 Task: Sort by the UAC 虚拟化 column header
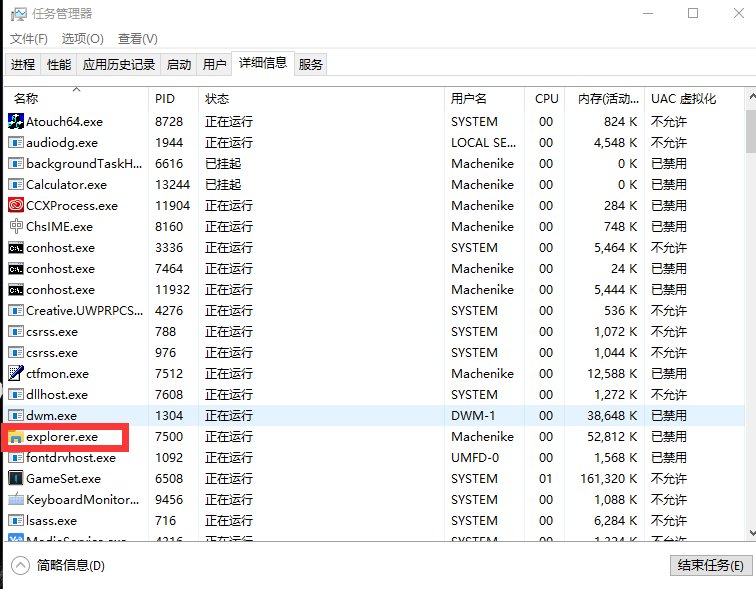[695, 98]
